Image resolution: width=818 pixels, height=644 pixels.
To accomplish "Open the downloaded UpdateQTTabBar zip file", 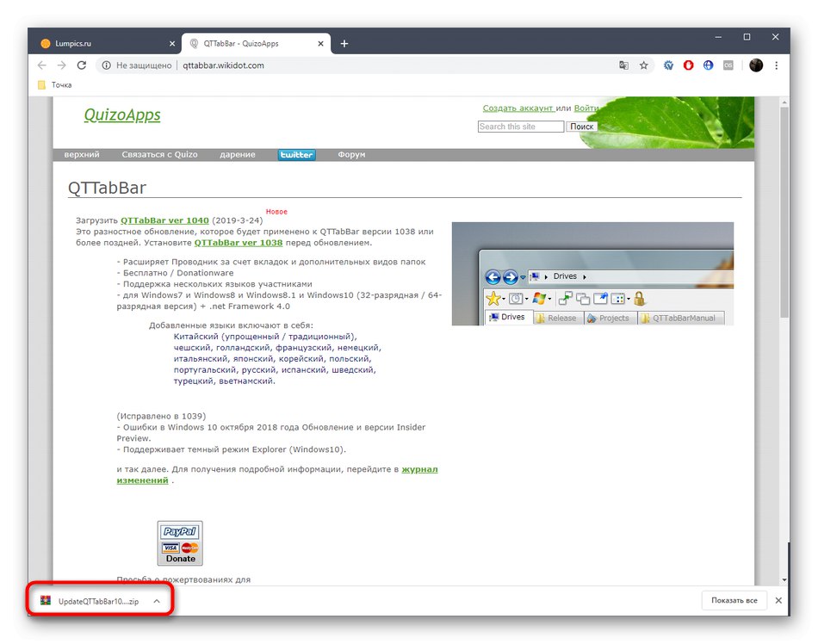I will 90,601.
